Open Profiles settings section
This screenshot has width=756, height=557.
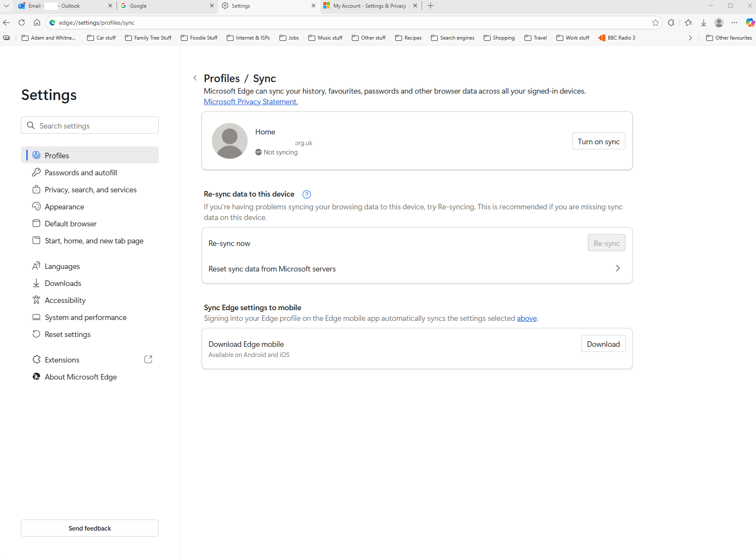[90, 155]
